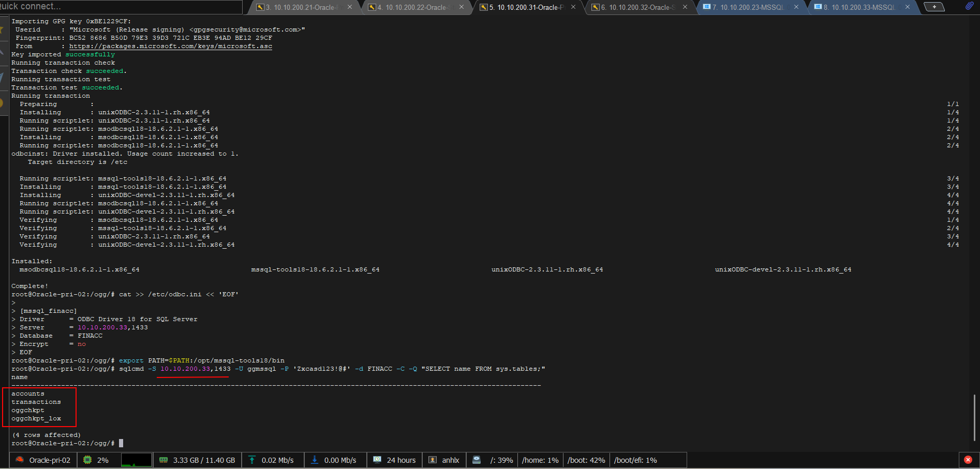
Task: Close tab 7 10.10.200.23-MSSQL
Action: pyautogui.click(x=796, y=7)
